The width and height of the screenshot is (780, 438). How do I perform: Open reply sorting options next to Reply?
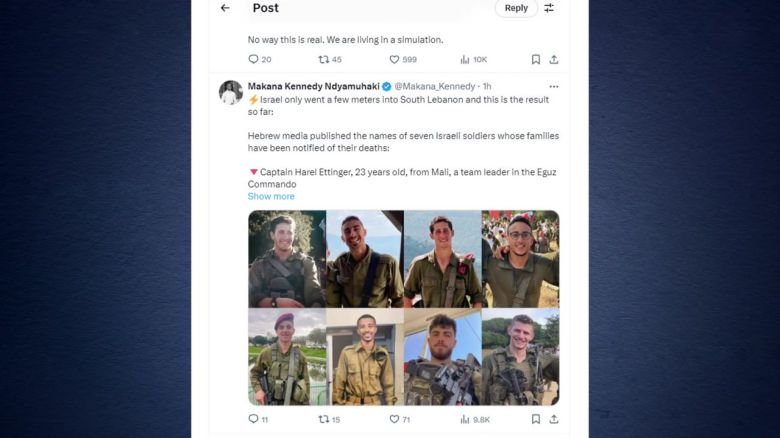coord(549,8)
